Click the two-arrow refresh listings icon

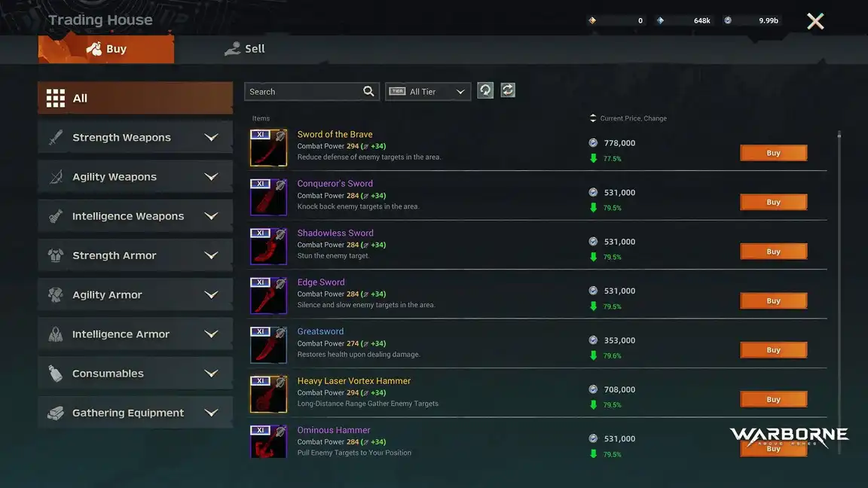(508, 90)
